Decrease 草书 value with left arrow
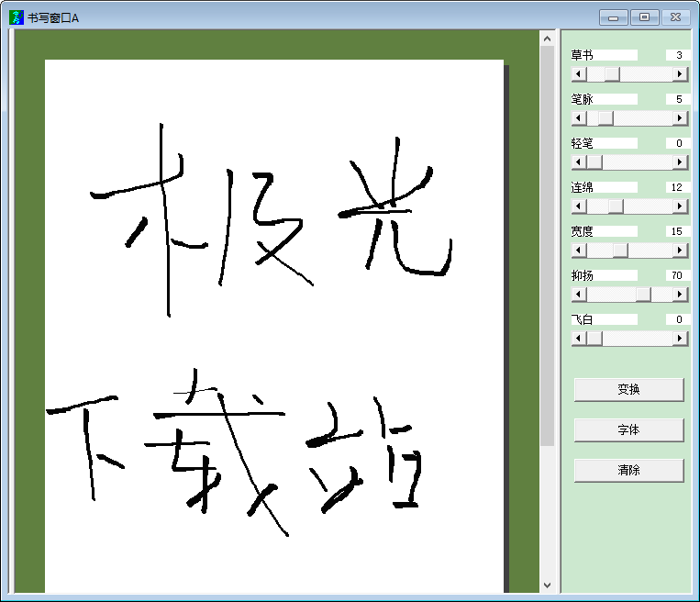Screen dimensions: 700x602 click(579, 74)
